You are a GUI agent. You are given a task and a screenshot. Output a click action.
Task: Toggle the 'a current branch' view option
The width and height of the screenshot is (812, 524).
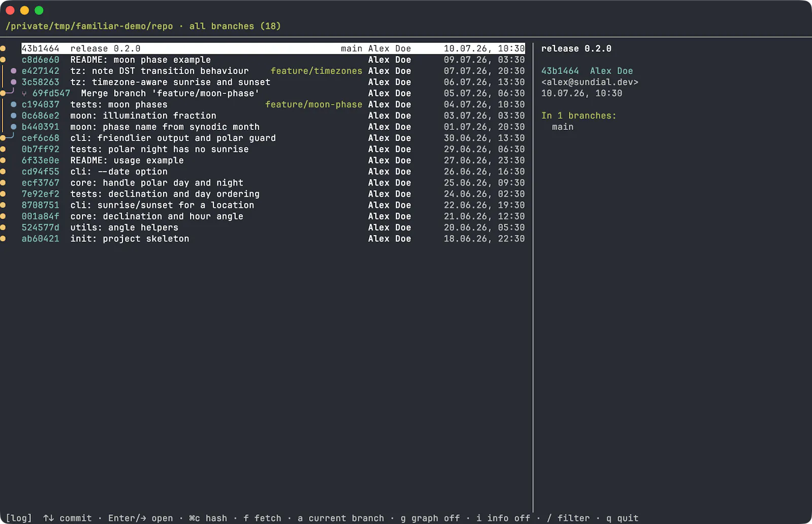coord(341,518)
